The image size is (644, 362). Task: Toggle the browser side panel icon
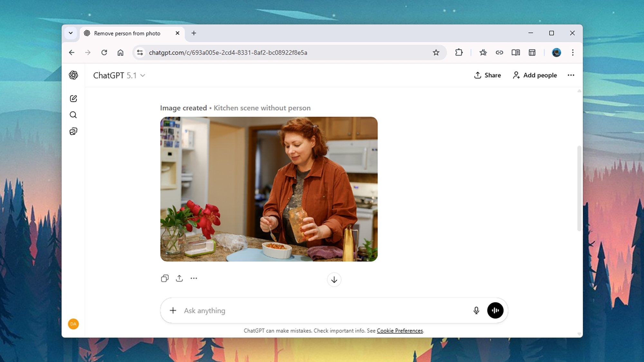(x=532, y=52)
